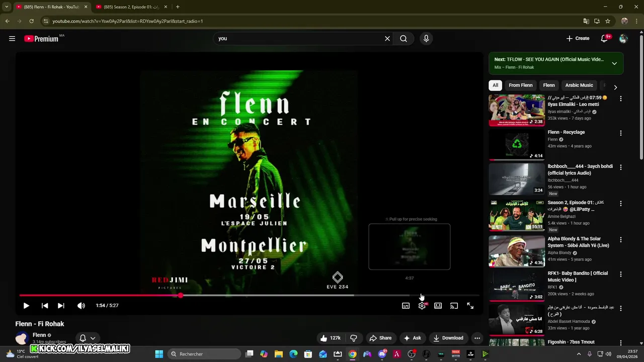Dislike the Flenn video
This screenshot has width=644, height=362.
[354, 338]
